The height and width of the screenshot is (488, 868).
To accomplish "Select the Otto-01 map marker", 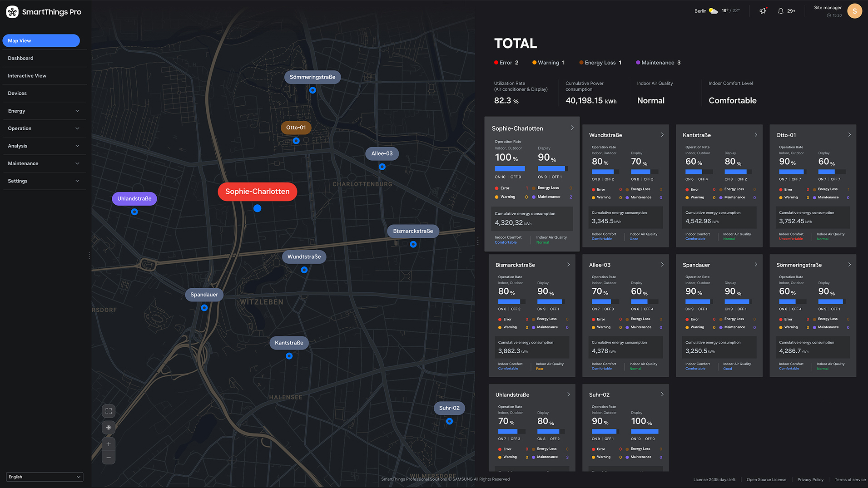I will click(296, 128).
